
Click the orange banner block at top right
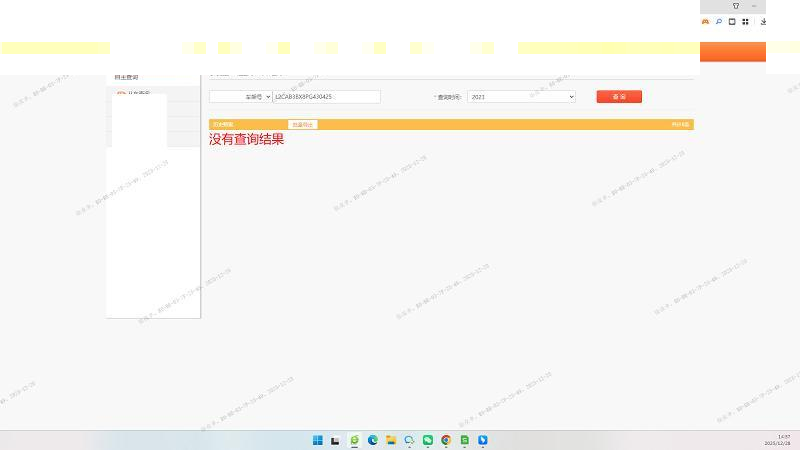732,52
